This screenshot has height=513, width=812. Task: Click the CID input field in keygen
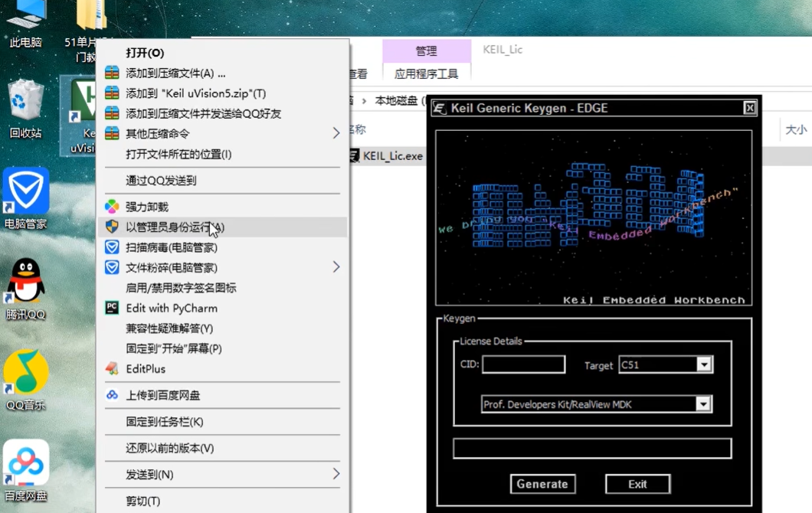[523, 364]
